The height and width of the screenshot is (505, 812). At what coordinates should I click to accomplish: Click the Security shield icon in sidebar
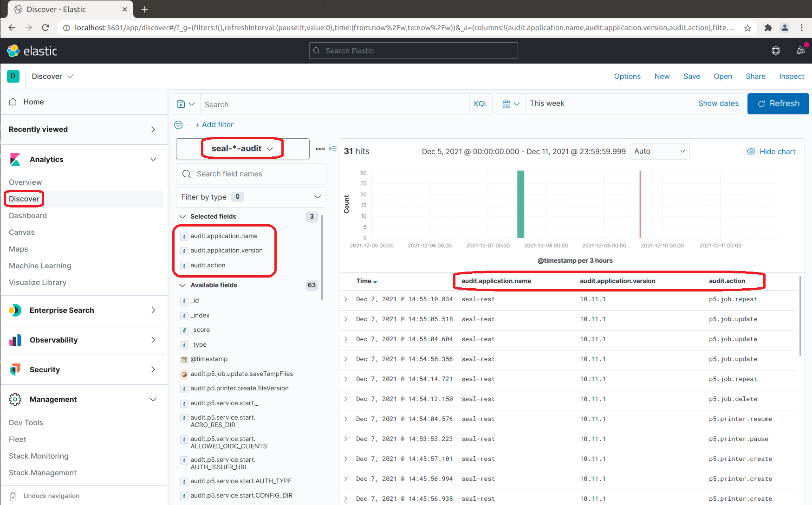(15, 369)
